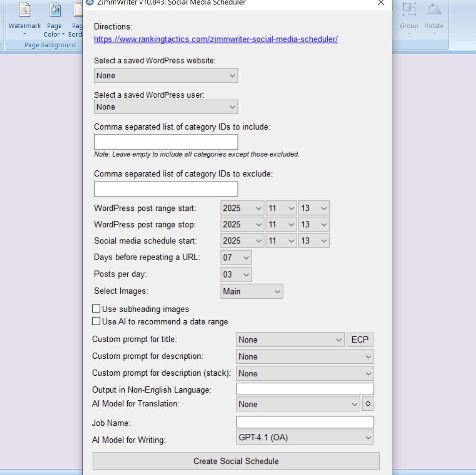Open the ZimmWriter scheduler directions link
476x475 pixels.
pos(215,38)
